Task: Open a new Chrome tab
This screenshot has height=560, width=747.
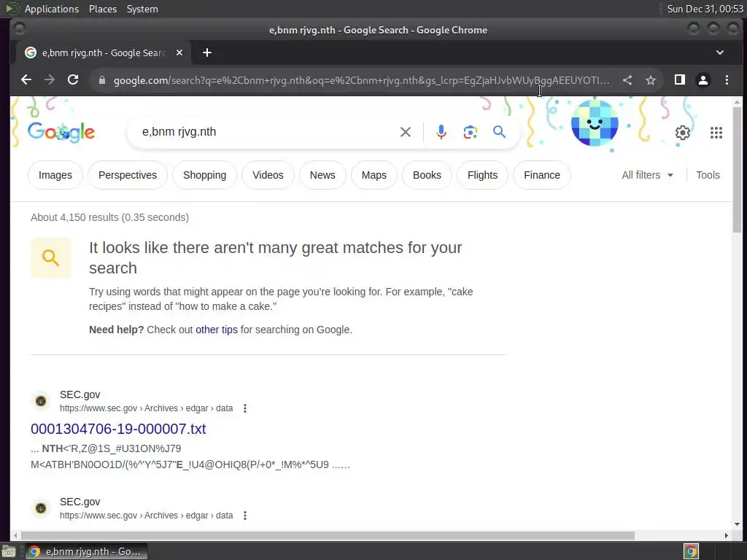Action: click(x=206, y=52)
